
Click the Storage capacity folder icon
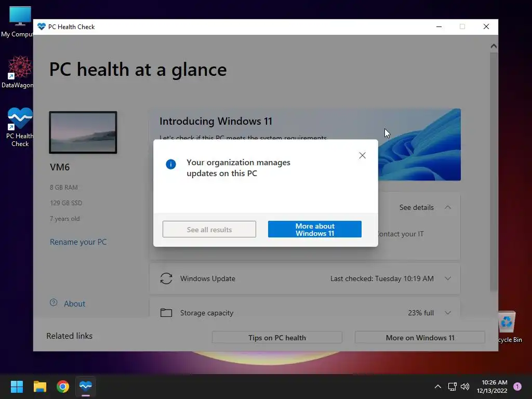[x=166, y=312]
